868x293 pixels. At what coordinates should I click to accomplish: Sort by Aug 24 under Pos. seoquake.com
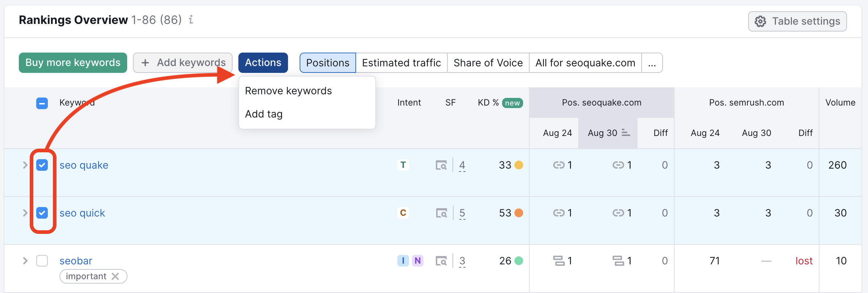tap(557, 133)
